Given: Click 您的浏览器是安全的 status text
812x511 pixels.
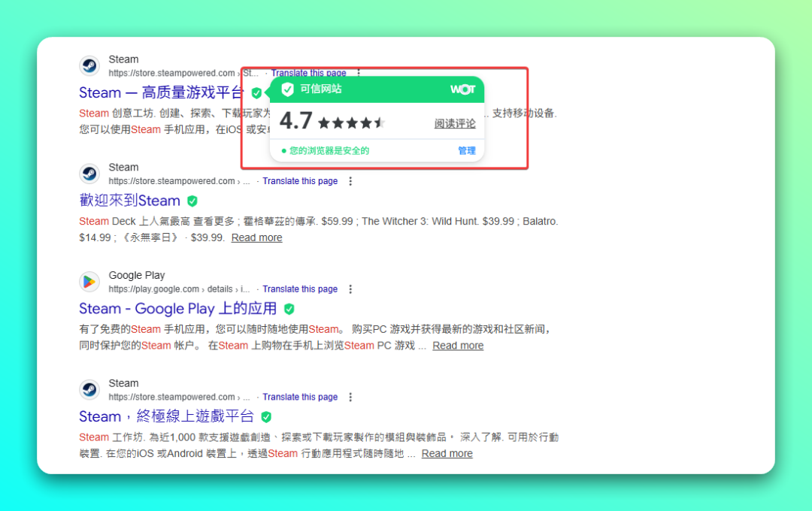Looking at the screenshot, I should pyautogui.click(x=329, y=150).
